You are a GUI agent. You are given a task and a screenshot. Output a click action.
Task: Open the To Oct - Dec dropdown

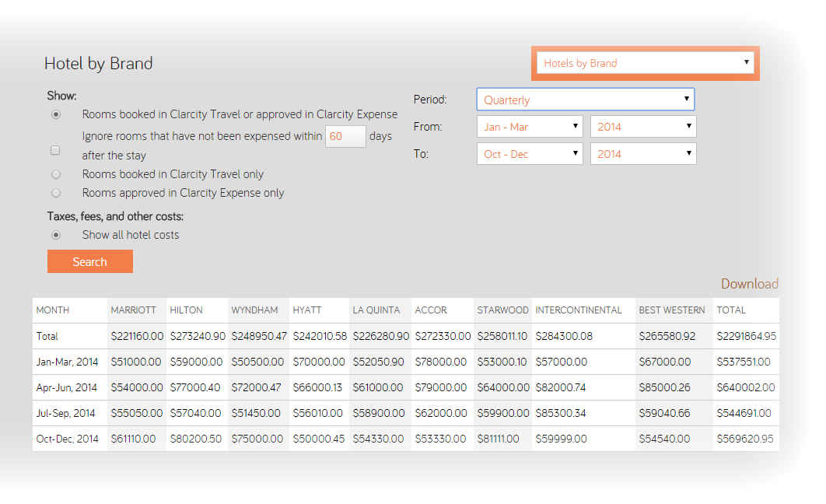point(530,154)
